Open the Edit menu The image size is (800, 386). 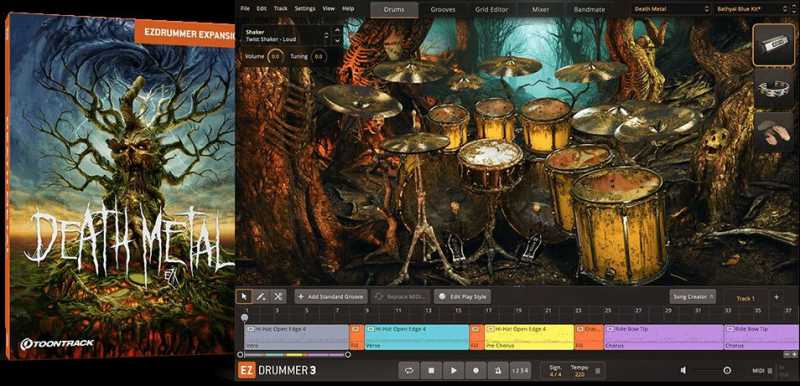262,9
